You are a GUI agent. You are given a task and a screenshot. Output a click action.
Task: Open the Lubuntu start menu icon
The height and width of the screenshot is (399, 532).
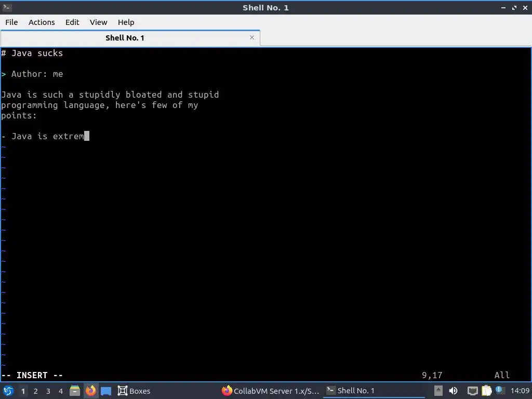[x=8, y=391]
